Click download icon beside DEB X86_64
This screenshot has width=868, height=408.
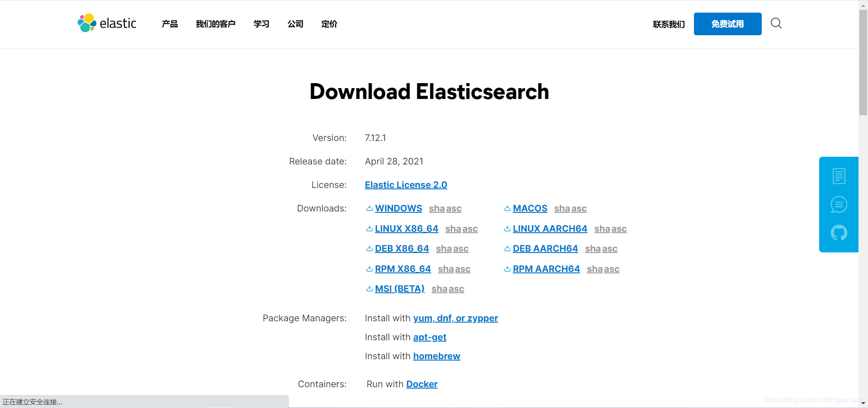tap(369, 249)
